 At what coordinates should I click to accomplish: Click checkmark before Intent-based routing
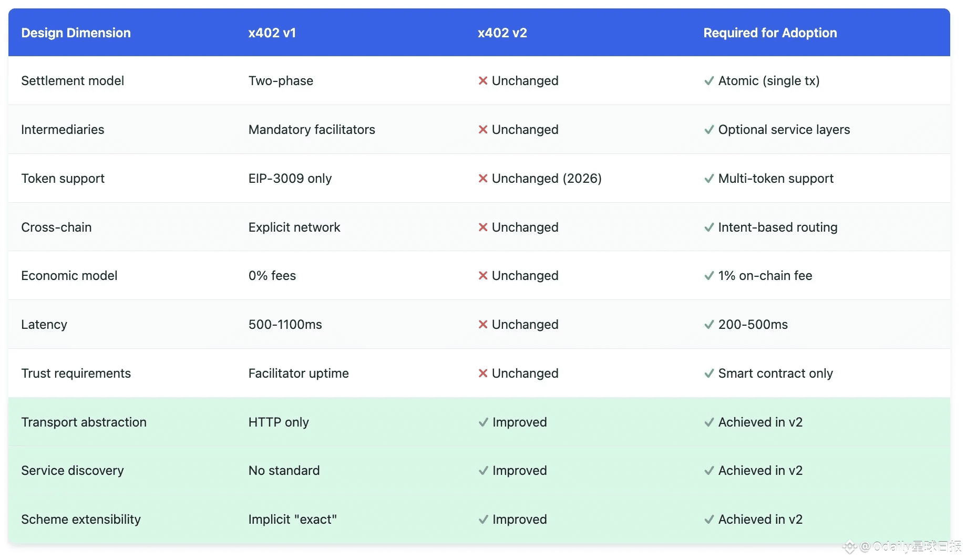(x=709, y=227)
